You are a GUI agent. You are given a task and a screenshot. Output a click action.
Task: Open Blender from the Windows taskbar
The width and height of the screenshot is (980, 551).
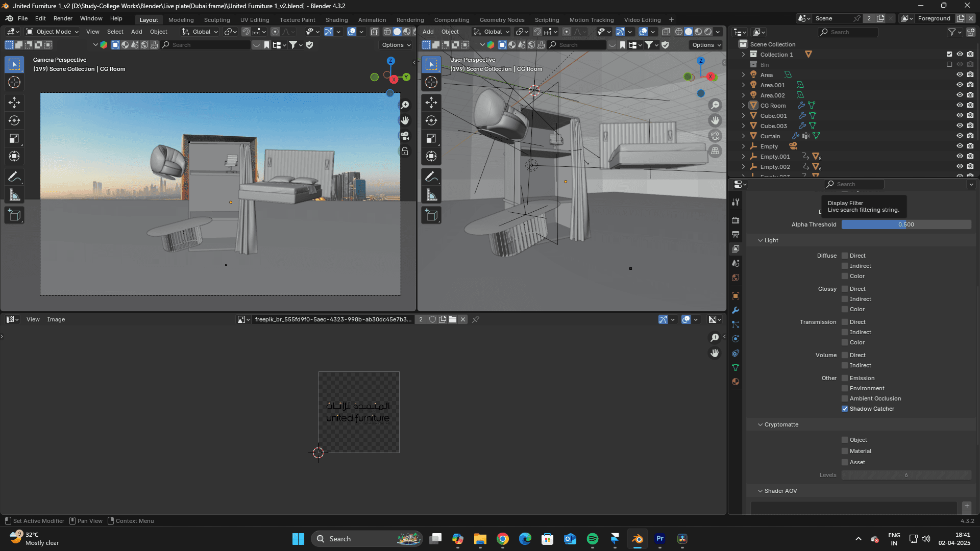[638, 539]
